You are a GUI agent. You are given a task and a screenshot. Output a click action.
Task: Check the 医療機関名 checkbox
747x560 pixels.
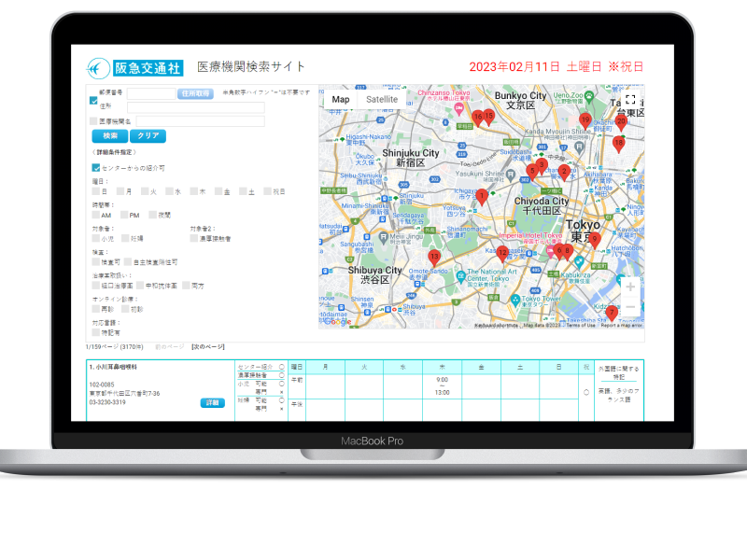[x=93, y=121]
